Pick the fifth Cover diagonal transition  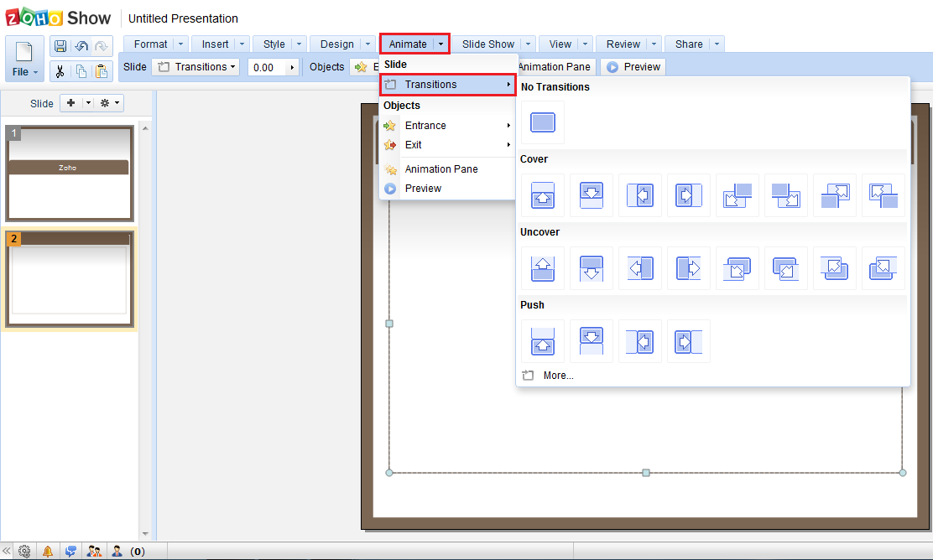point(738,195)
